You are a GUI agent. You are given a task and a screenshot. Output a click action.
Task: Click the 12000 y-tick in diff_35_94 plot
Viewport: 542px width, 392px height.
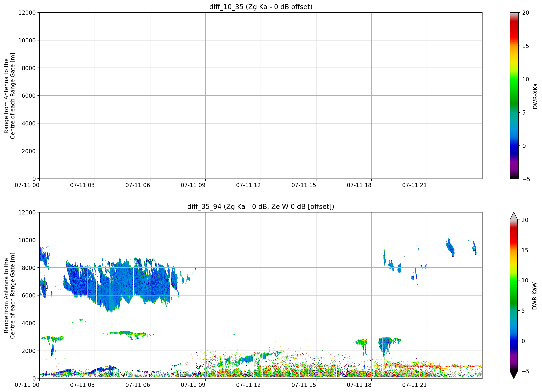click(x=27, y=212)
